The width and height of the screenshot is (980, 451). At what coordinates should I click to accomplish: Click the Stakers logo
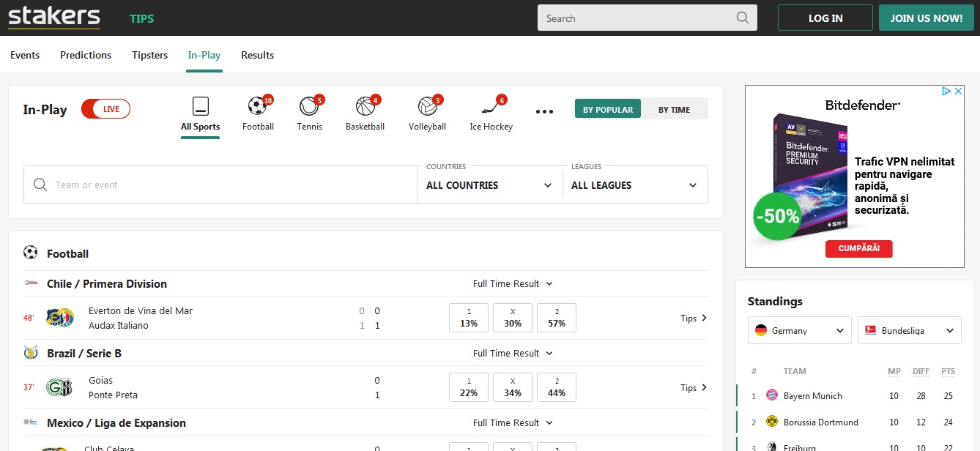tap(54, 17)
